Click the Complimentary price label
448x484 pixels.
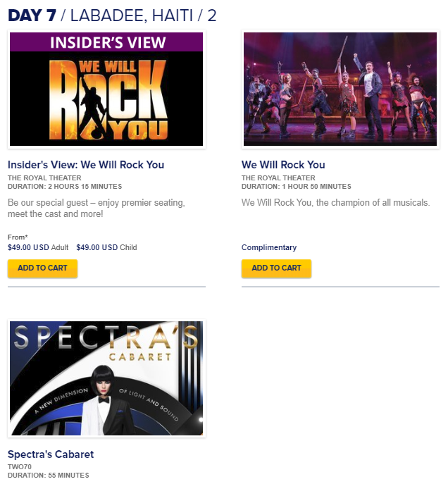[269, 247]
